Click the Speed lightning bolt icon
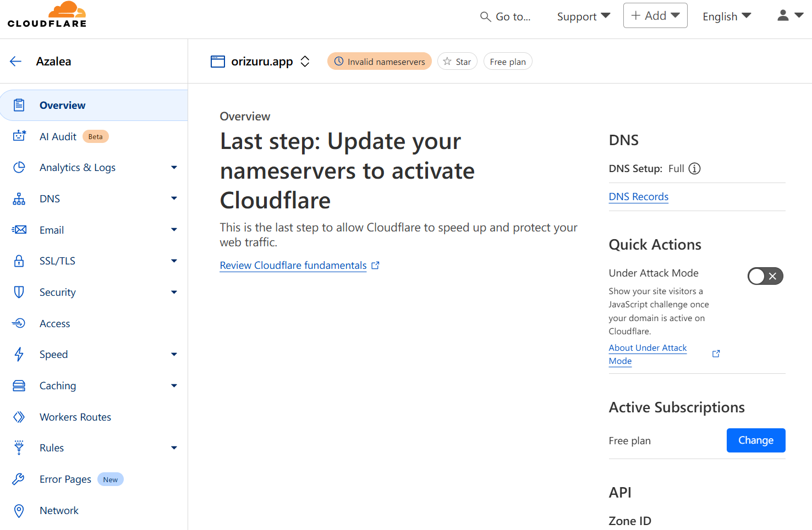The width and height of the screenshot is (812, 530). pos(19,355)
